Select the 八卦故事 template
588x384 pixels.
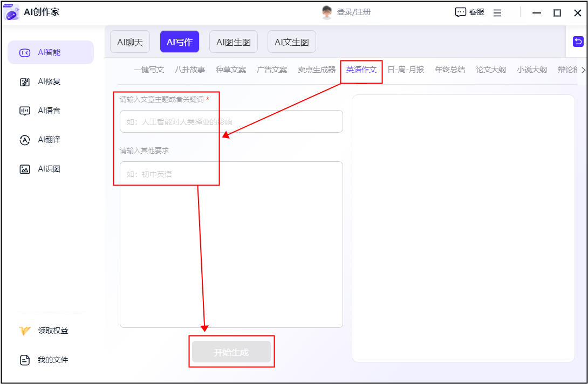[190, 70]
